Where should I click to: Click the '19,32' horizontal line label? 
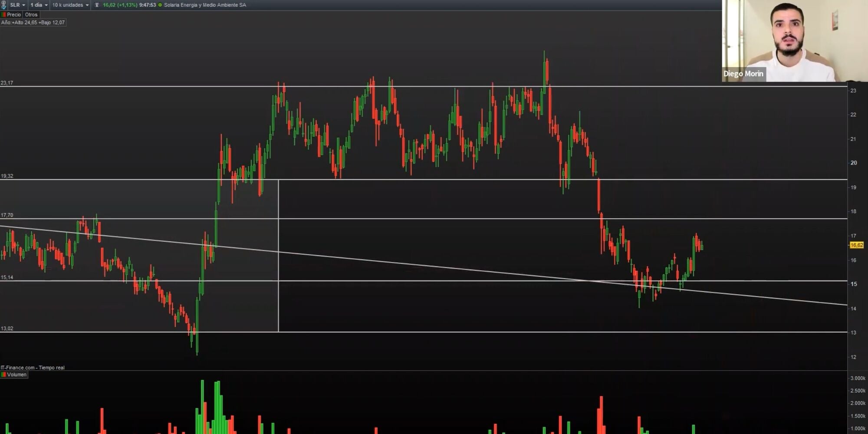[x=7, y=176]
